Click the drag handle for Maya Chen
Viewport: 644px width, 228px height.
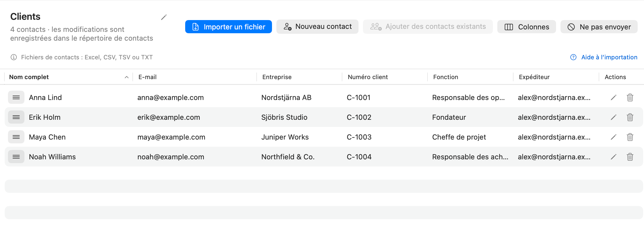(x=16, y=137)
